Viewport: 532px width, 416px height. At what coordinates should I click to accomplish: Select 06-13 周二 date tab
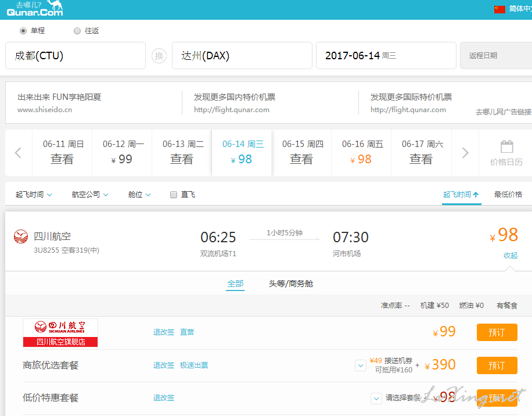point(182,153)
